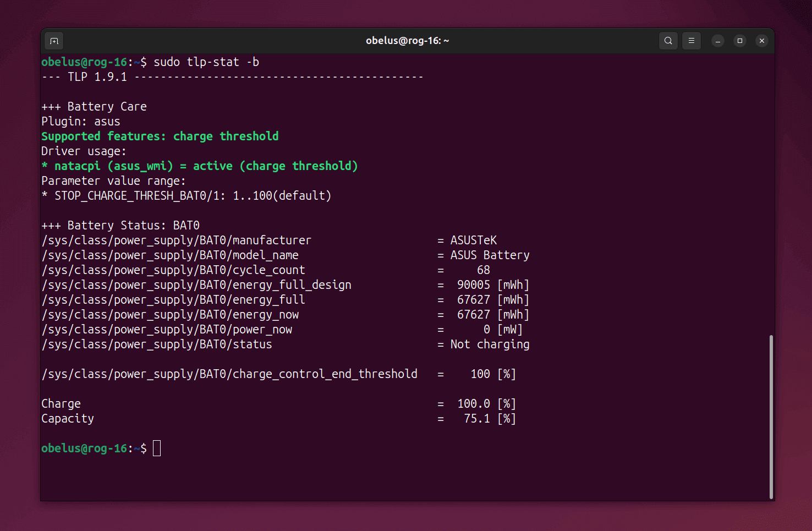Open the terminal hamburger menu
The height and width of the screenshot is (531, 812).
(x=691, y=41)
